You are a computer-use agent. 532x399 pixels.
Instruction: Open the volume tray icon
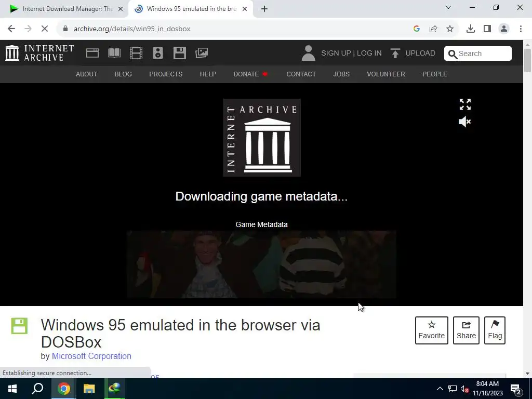click(464, 389)
